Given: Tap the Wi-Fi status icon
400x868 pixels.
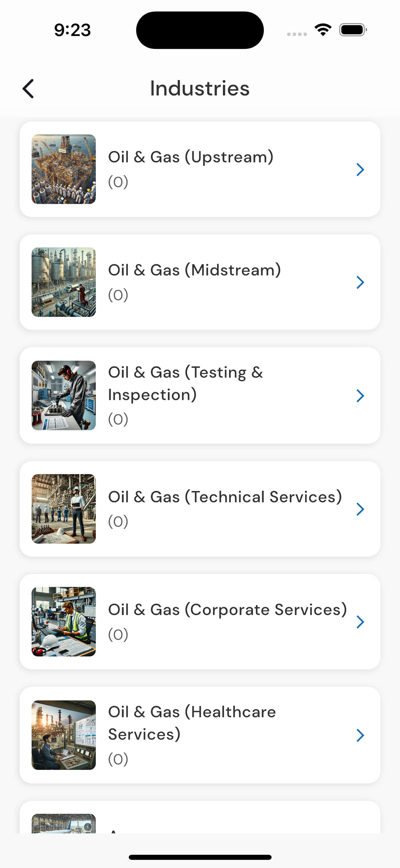Looking at the screenshot, I should (x=323, y=30).
